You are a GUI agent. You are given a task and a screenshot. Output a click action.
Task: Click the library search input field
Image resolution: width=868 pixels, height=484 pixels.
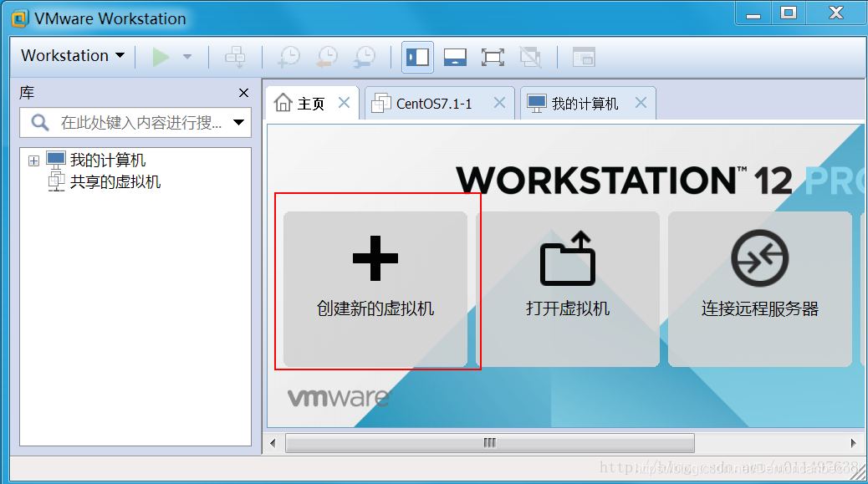click(x=135, y=122)
